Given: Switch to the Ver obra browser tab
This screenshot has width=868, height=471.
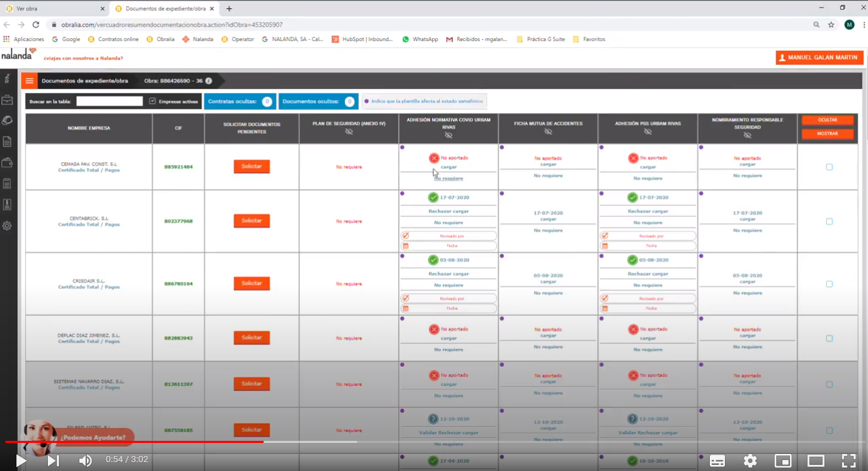Looking at the screenshot, I should click(x=55, y=8).
